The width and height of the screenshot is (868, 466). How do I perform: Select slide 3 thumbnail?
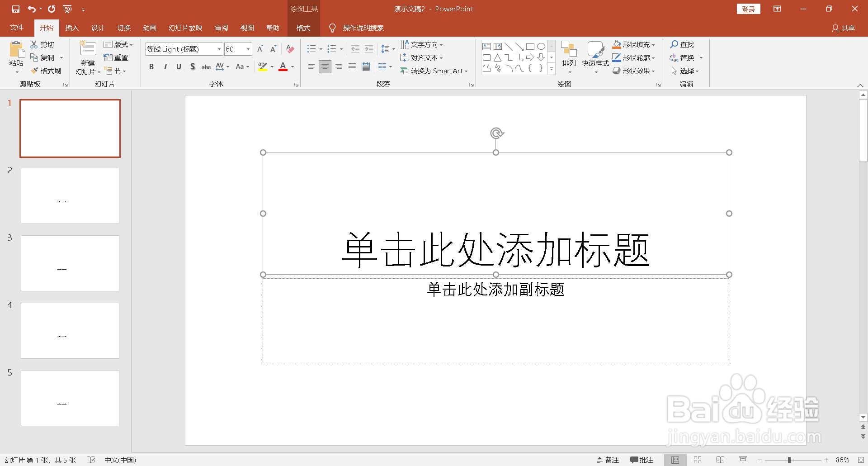click(70, 263)
